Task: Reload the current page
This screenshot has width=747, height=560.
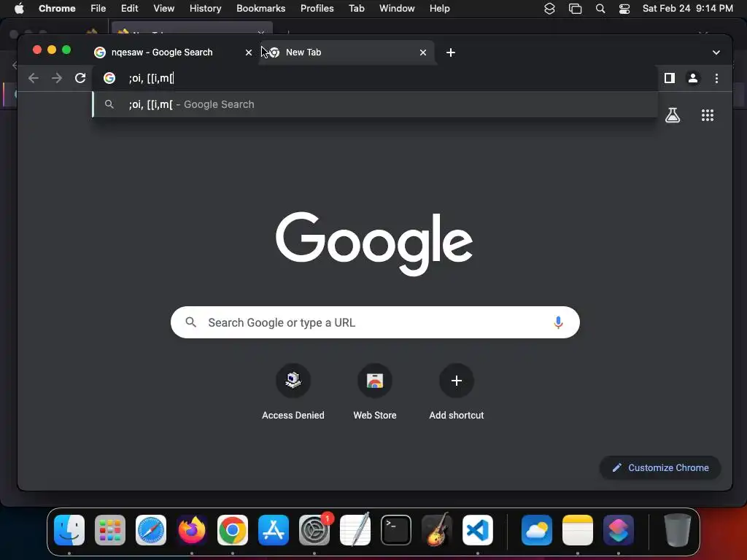Action: coord(80,78)
